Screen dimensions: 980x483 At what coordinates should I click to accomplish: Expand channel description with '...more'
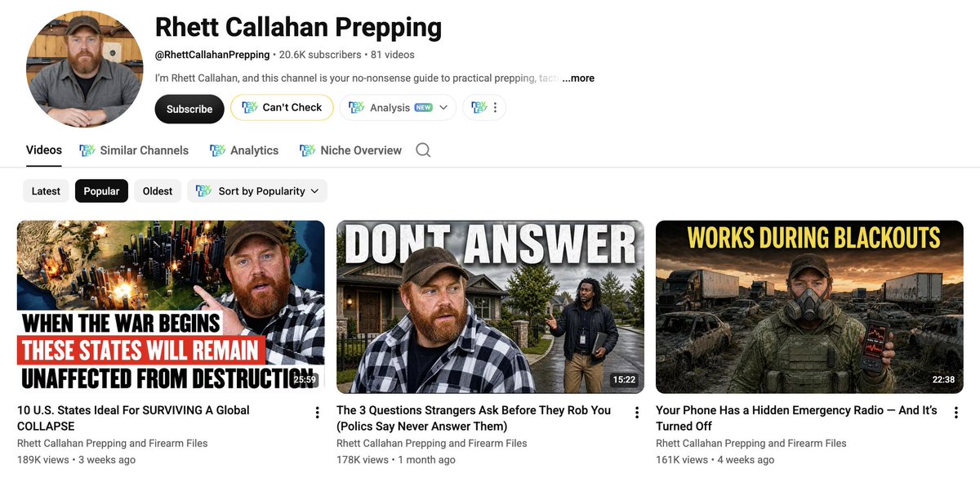click(578, 78)
